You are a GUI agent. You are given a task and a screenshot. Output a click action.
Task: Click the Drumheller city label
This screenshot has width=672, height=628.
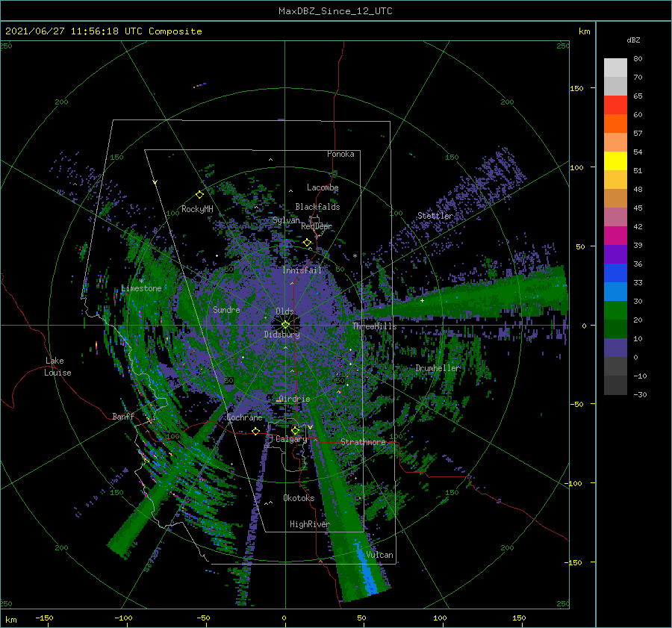(438, 368)
